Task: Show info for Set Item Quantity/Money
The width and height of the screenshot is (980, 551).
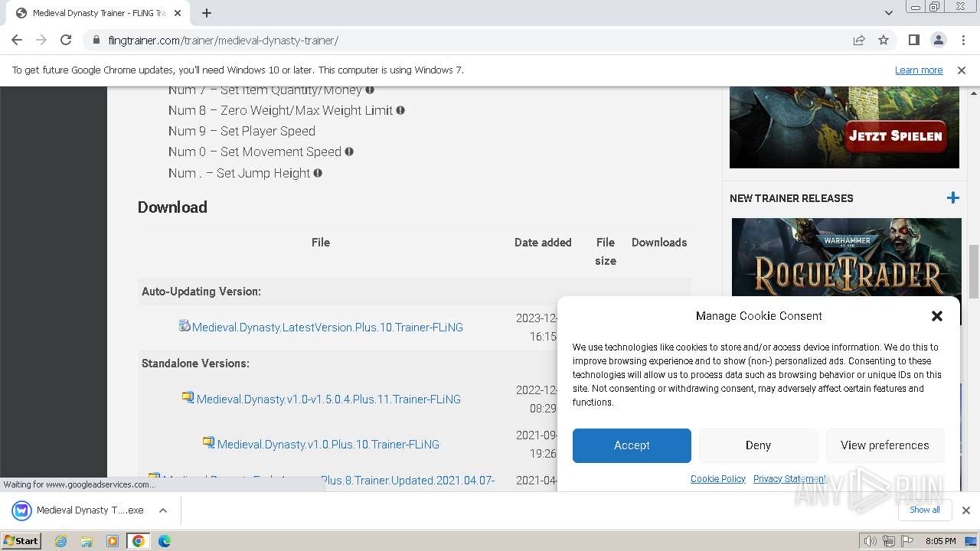Action: [370, 90]
